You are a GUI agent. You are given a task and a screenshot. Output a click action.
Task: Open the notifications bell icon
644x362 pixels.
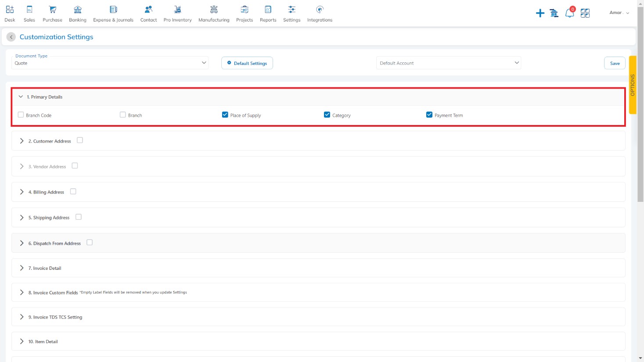click(569, 13)
